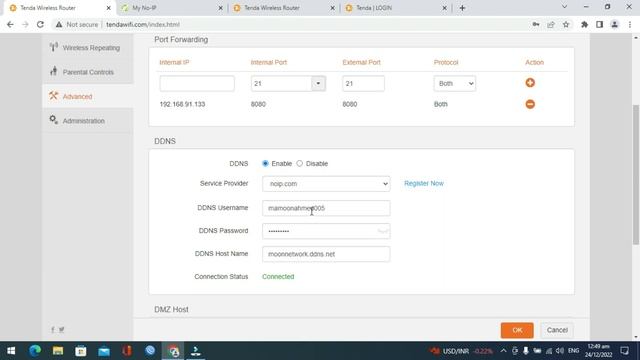This screenshot has width=640, height=360.
Task: Click the ENG language indicator
Action: tap(573, 351)
